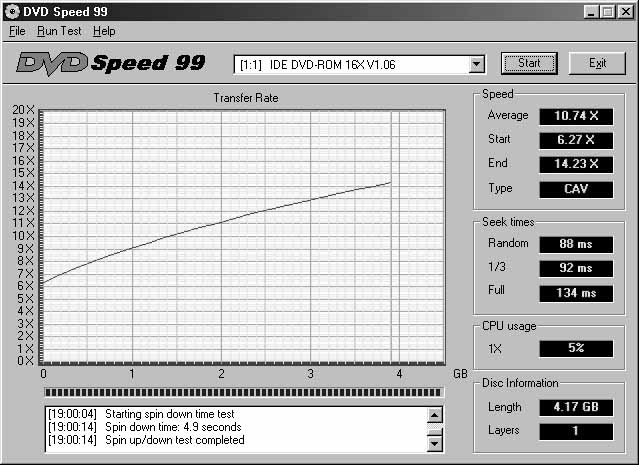Click the DVD Speed 99 logo banner

111,63
